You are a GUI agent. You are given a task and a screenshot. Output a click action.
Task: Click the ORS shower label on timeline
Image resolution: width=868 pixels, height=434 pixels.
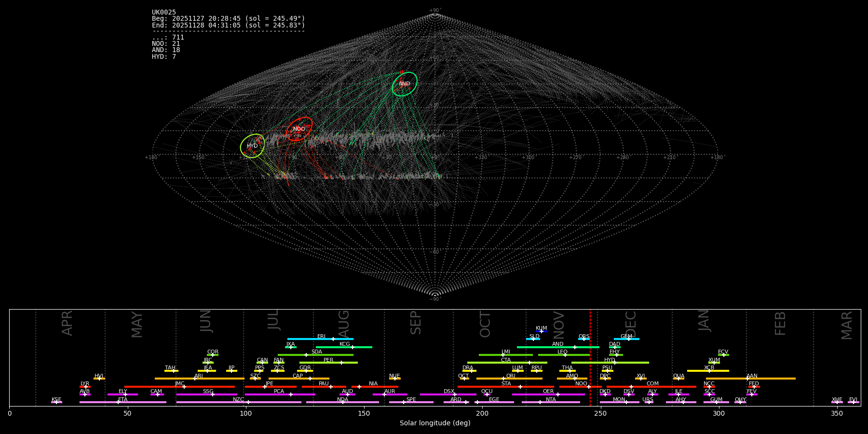click(584, 336)
